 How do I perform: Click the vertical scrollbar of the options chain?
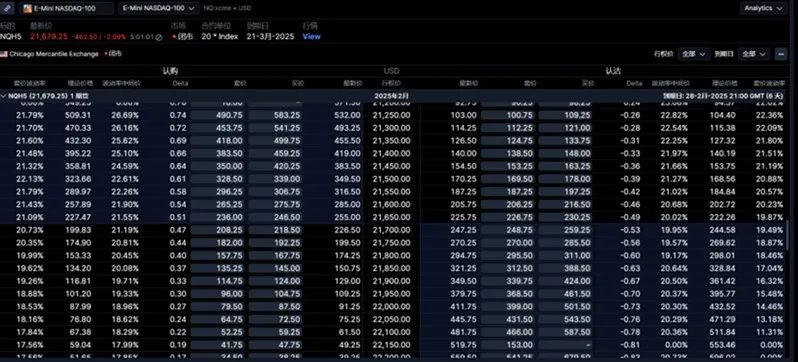point(789,239)
